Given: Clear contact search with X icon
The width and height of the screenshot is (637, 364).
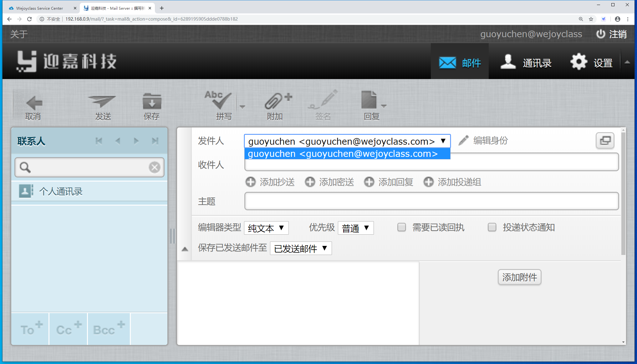Looking at the screenshot, I should pyautogui.click(x=154, y=167).
